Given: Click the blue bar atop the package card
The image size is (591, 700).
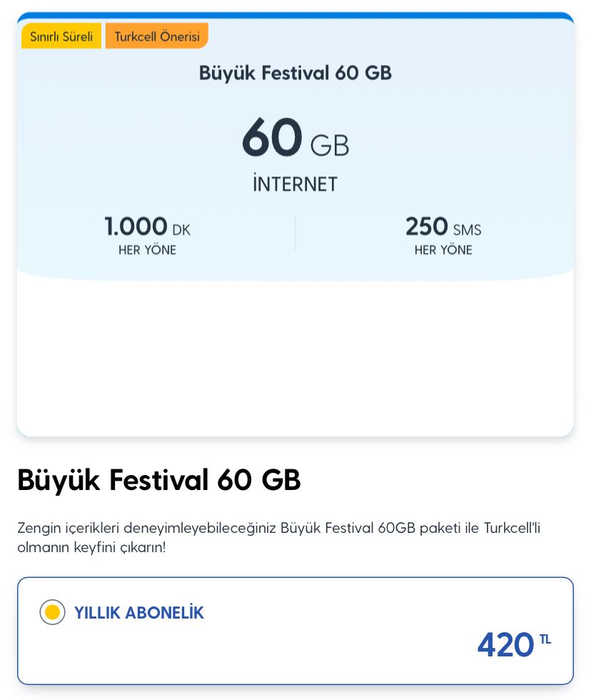Looking at the screenshot, I should coord(295,16).
